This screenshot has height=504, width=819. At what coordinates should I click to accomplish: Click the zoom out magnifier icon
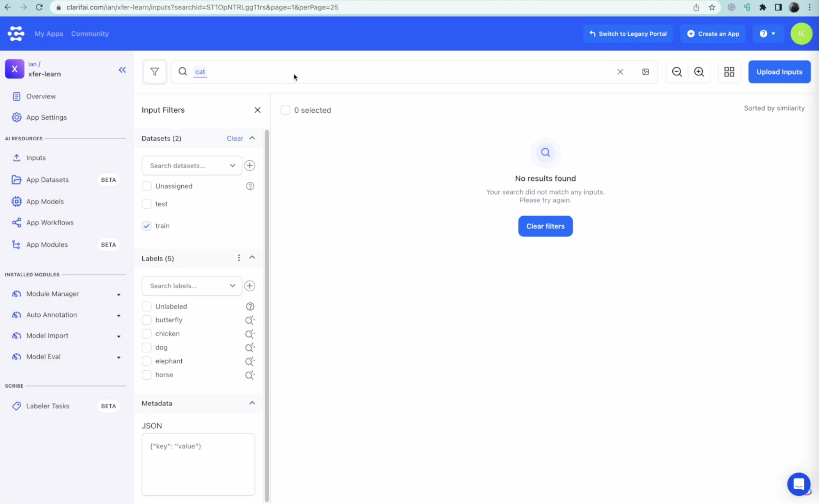(x=677, y=72)
